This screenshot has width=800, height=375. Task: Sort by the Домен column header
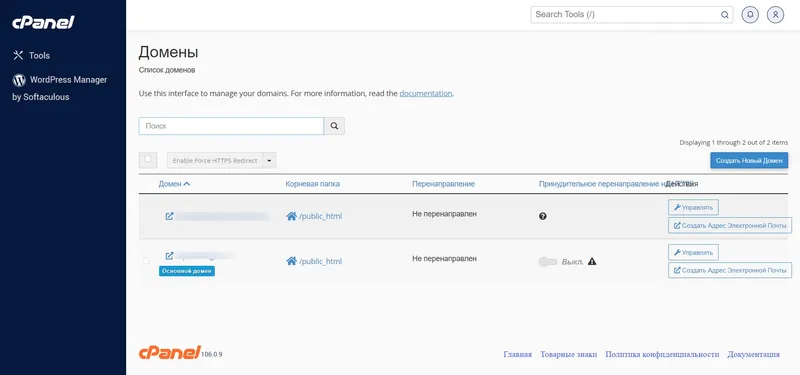(174, 184)
